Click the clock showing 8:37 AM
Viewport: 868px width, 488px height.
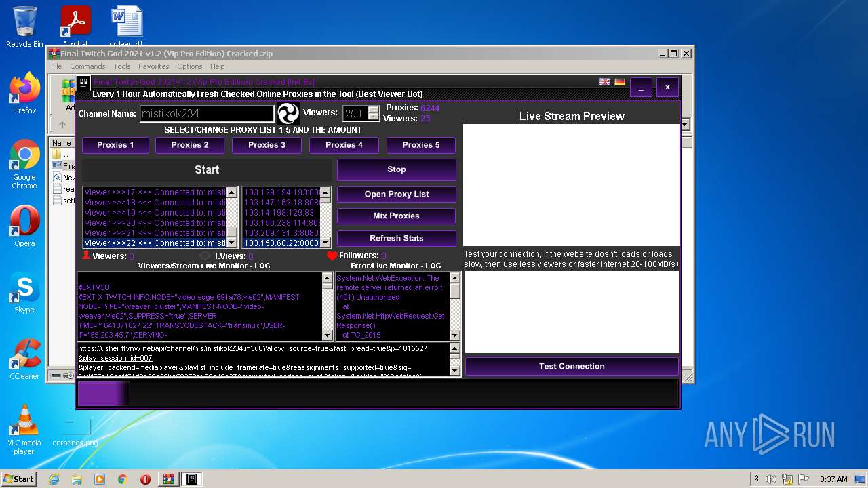[833, 479]
